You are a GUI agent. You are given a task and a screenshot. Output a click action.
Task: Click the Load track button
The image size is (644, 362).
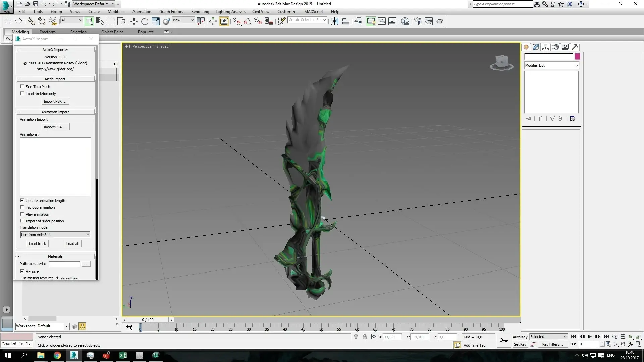tap(37, 244)
